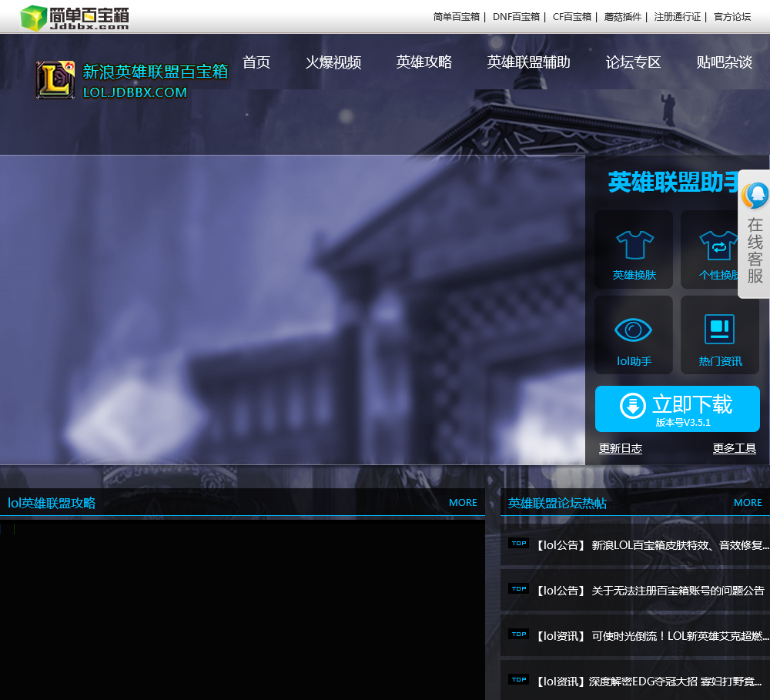This screenshot has width=770, height=700.
Task: Open post 可使时光倒流！LOL新英雄艾克
Action: (651, 636)
